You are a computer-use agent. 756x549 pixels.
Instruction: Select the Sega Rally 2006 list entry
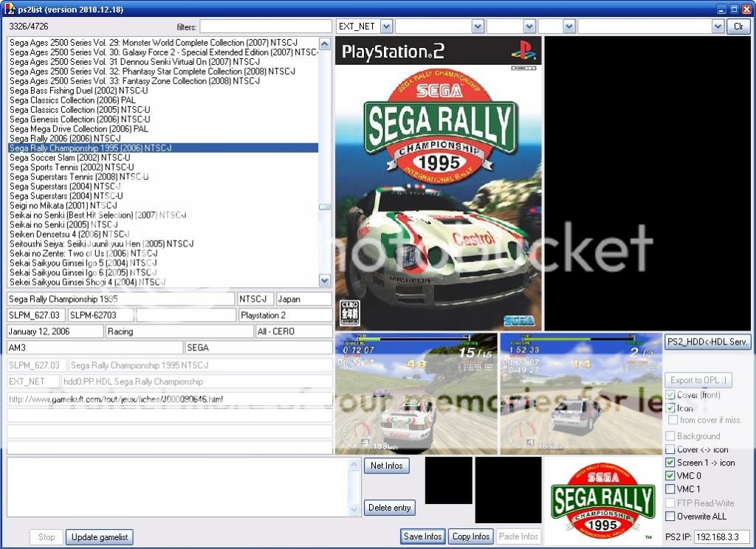[x=74, y=138]
